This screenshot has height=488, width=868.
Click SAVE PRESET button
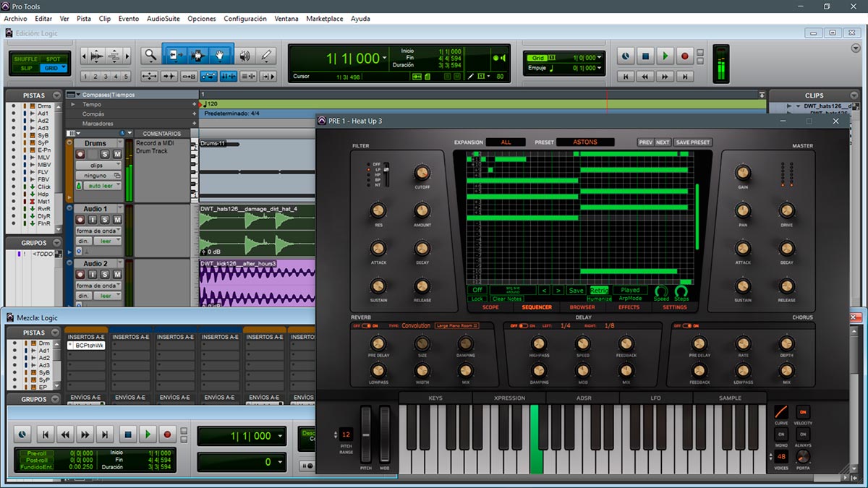(692, 142)
